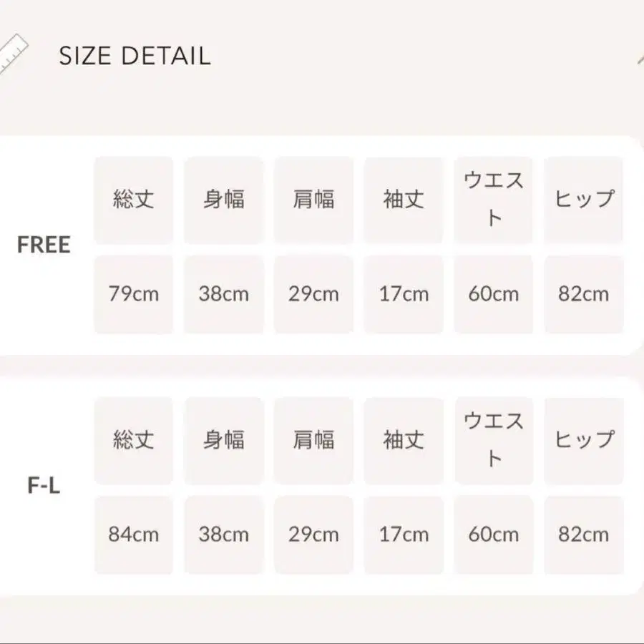
Task: Click the 身幅 header in FREE table
Action: pos(224,200)
